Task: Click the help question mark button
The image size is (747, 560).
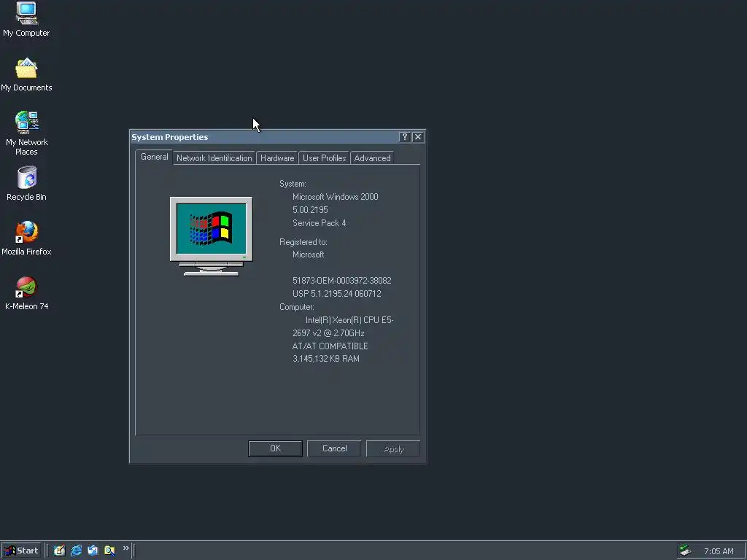Action: click(404, 137)
